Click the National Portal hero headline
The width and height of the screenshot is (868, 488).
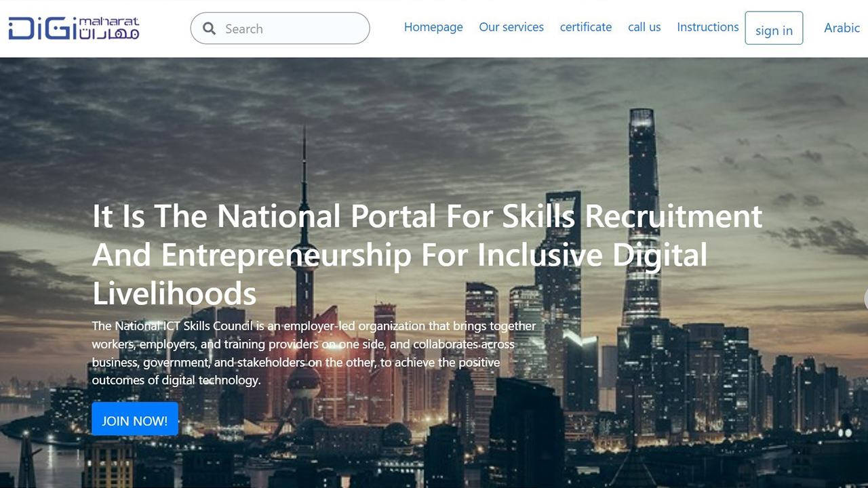click(x=427, y=255)
